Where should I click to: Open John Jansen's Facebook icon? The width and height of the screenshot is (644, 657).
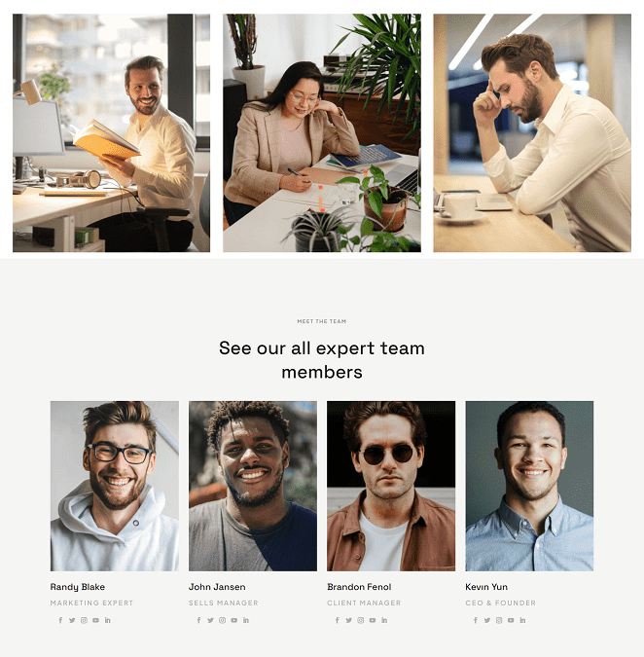(198, 620)
